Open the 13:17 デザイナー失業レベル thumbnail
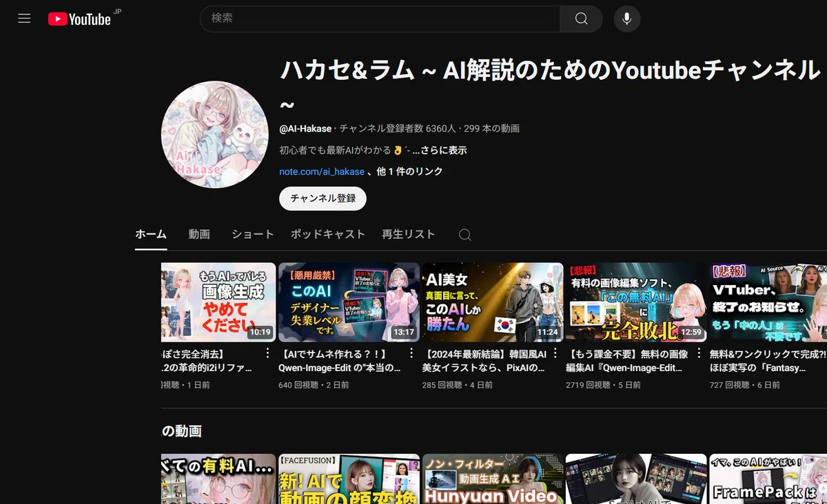This screenshot has height=504, width=827. [349, 302]
